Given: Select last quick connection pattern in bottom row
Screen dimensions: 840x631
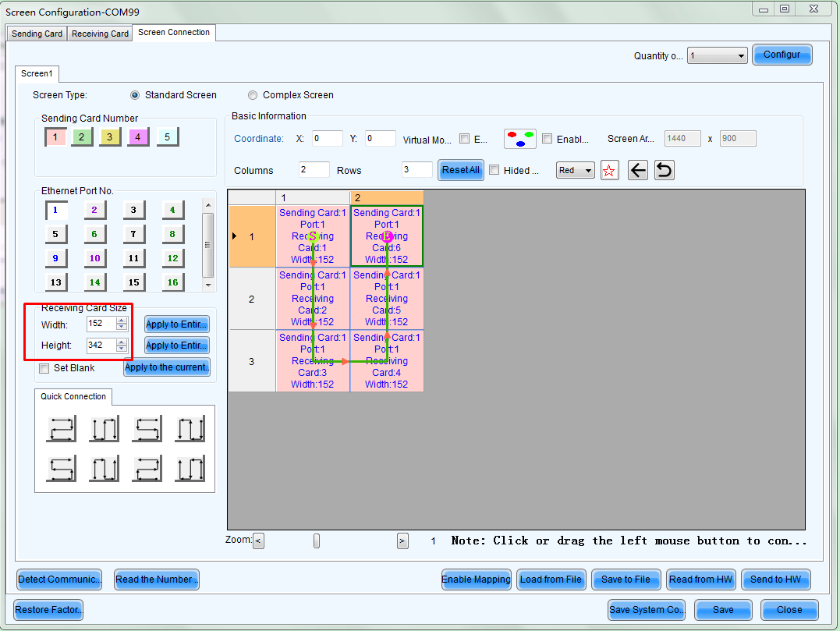Looking at the screenshot, I should pyautogui.click(x=190, y=469).
